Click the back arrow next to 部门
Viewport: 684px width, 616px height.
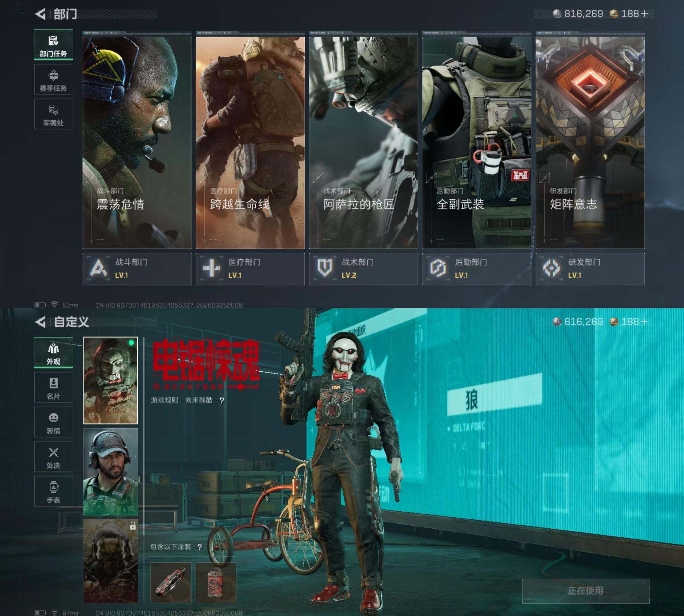point(40,14)
